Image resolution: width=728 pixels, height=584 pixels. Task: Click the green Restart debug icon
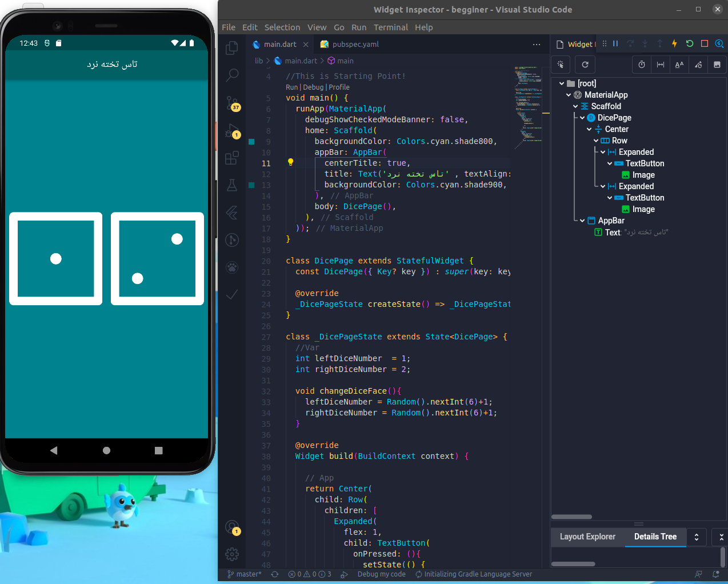(690, 43)
